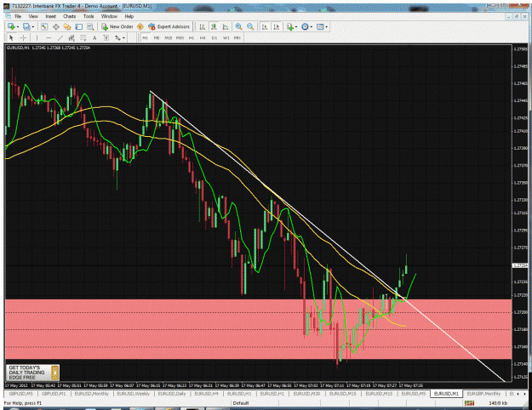The image size is (532, 410).
Task: Click the New Order button
Action: (117, 26)
